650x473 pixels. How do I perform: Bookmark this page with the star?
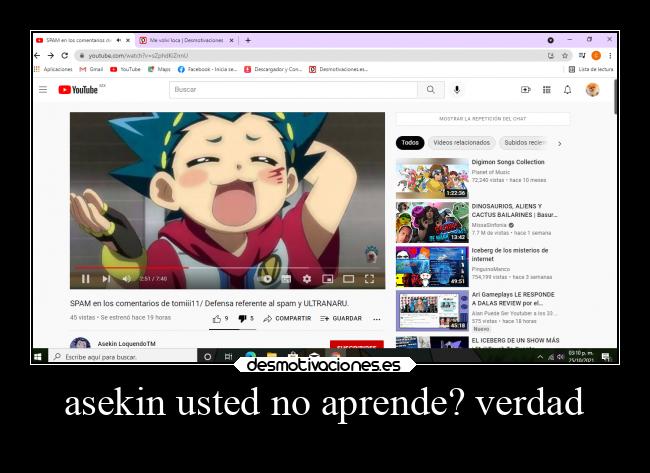pos(565,55)
